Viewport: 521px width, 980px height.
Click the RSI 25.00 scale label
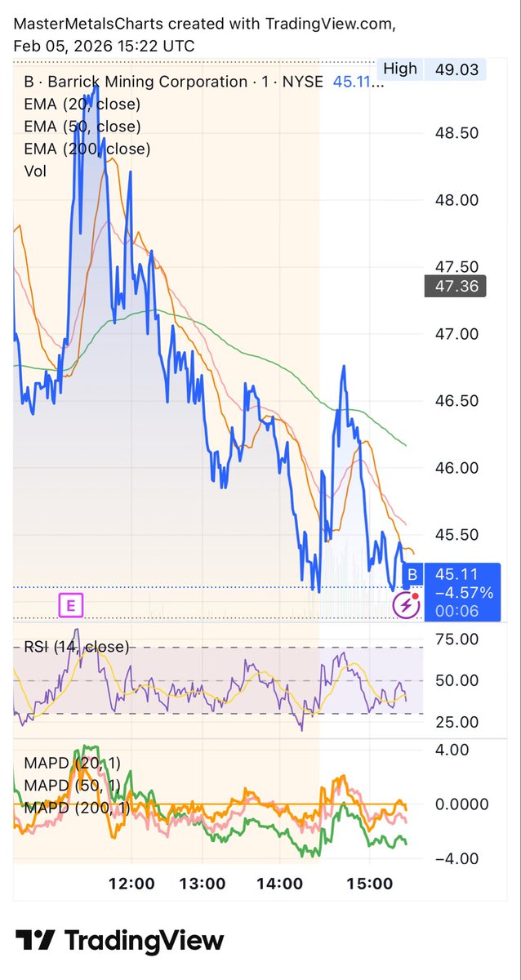pos(457,721)
